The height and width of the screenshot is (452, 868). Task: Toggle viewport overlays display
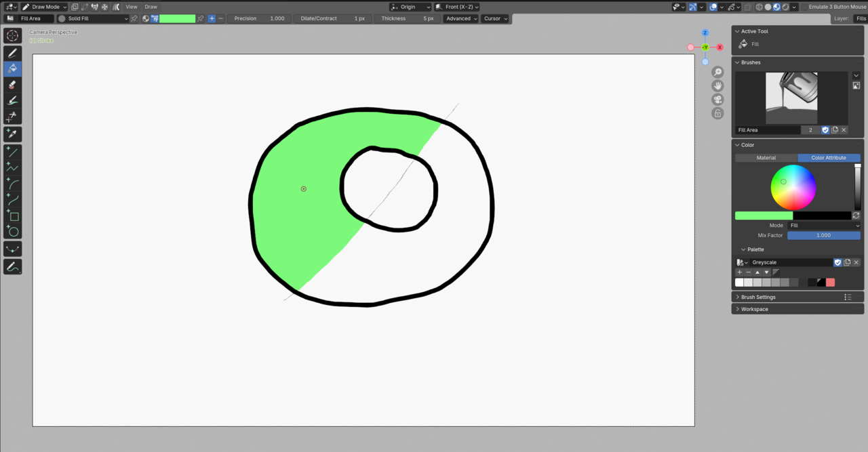[713, 7]
